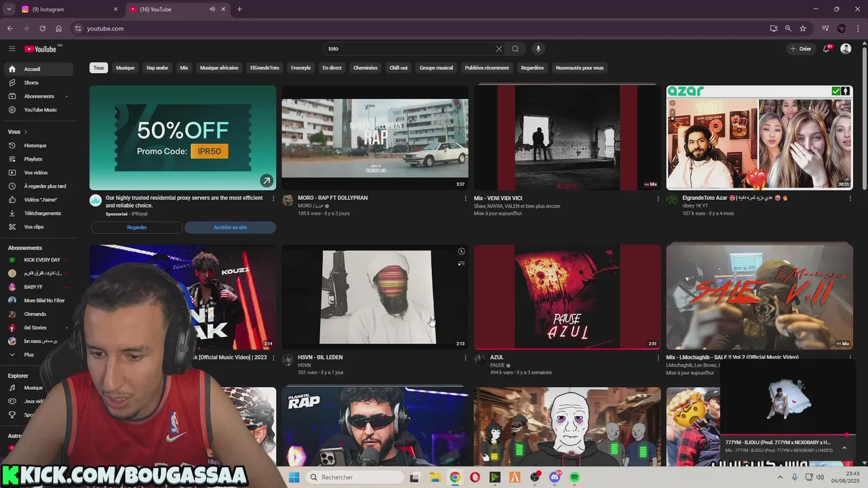Open the Créer dropdown button
This screenshot has height=488, width=868.
pyautogui.click(x=801, y=49)
